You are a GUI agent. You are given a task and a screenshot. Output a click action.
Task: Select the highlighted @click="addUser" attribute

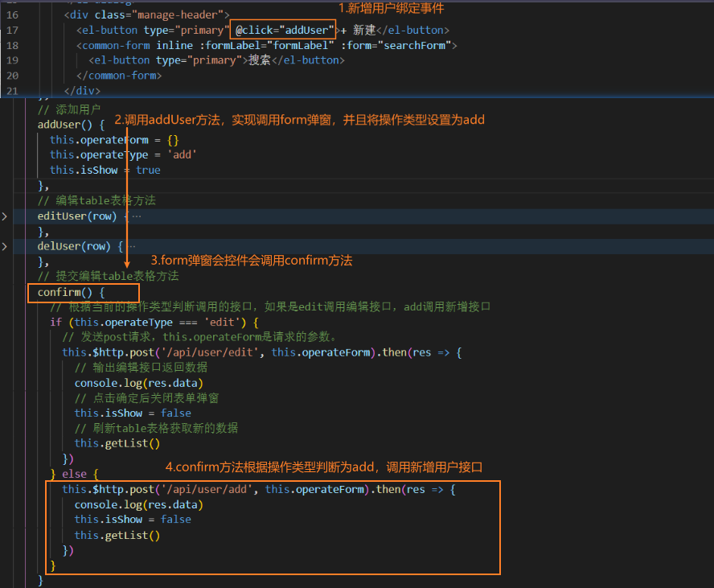[x=283, y=30]
